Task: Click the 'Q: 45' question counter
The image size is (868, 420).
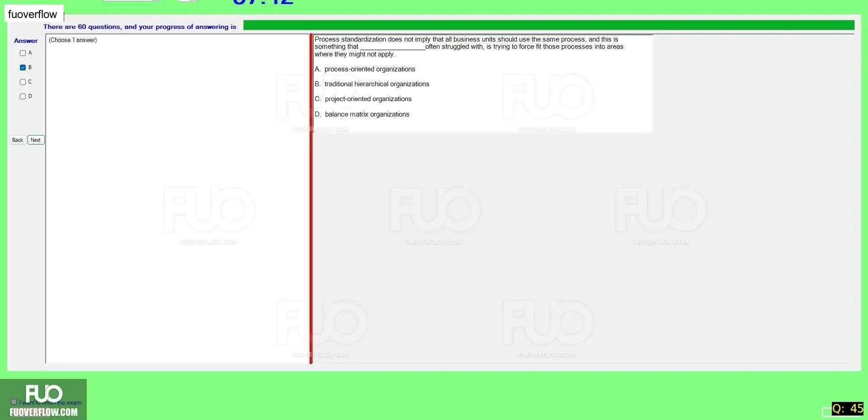Action: coord(848,409)
